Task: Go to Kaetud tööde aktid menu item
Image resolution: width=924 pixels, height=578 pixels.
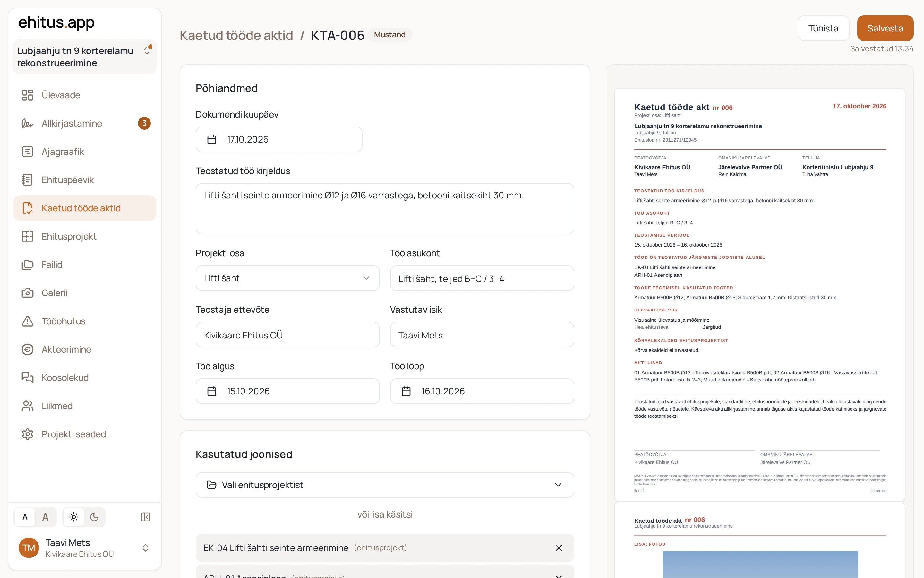Action: (85, 208)
